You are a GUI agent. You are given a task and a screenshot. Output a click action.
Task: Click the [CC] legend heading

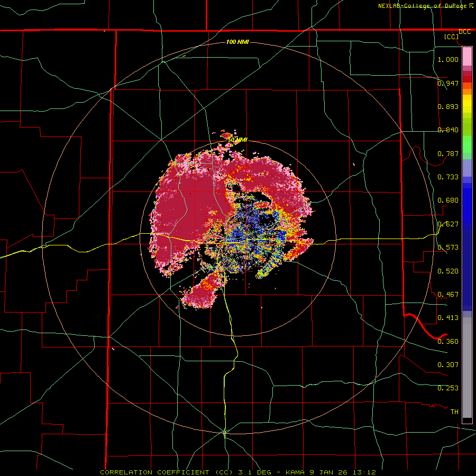[x=451, y=36]
